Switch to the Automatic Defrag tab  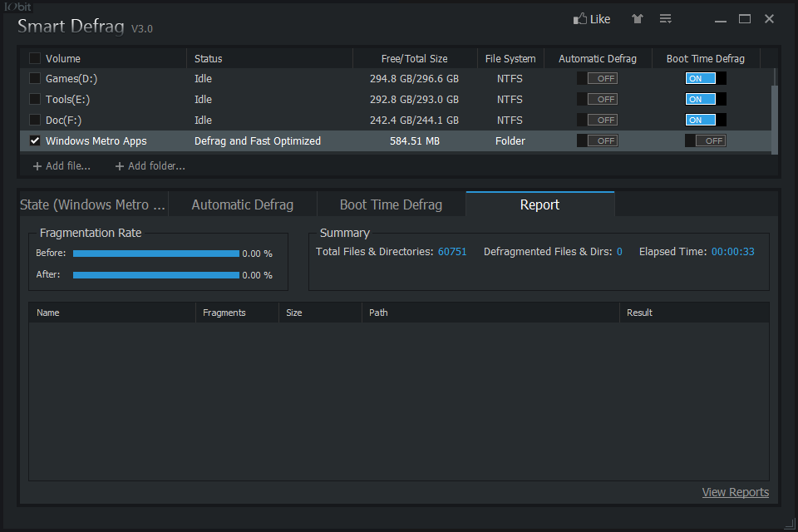click(242, 204)
